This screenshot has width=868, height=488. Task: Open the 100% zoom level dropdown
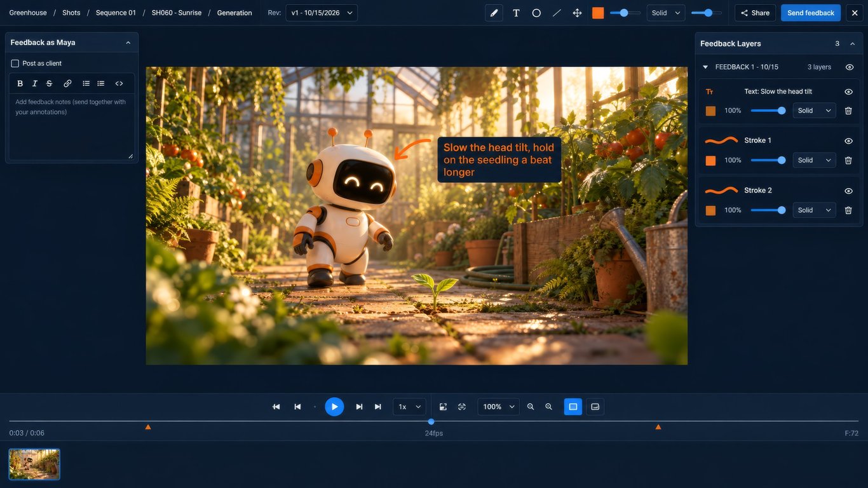click(x=498, y=407)
